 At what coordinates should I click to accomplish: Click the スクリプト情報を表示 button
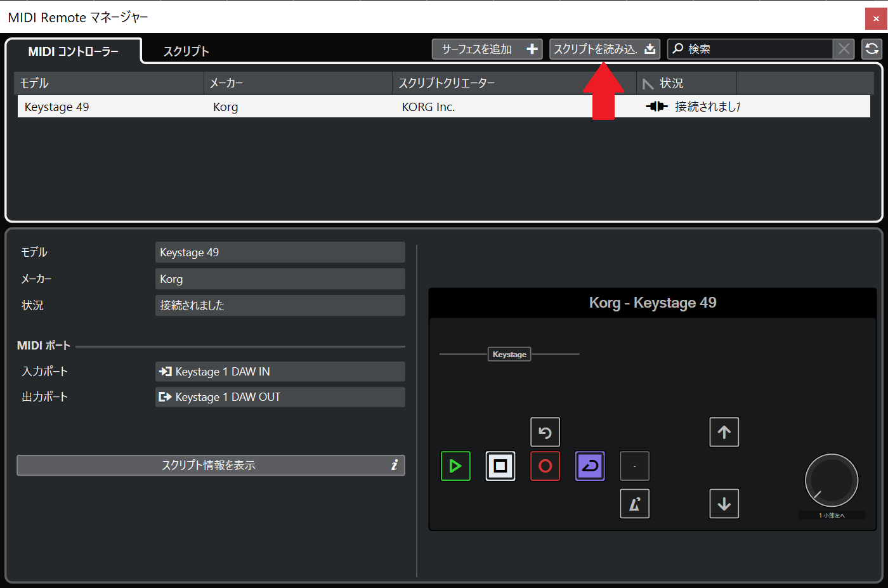[x=211, y=465]
